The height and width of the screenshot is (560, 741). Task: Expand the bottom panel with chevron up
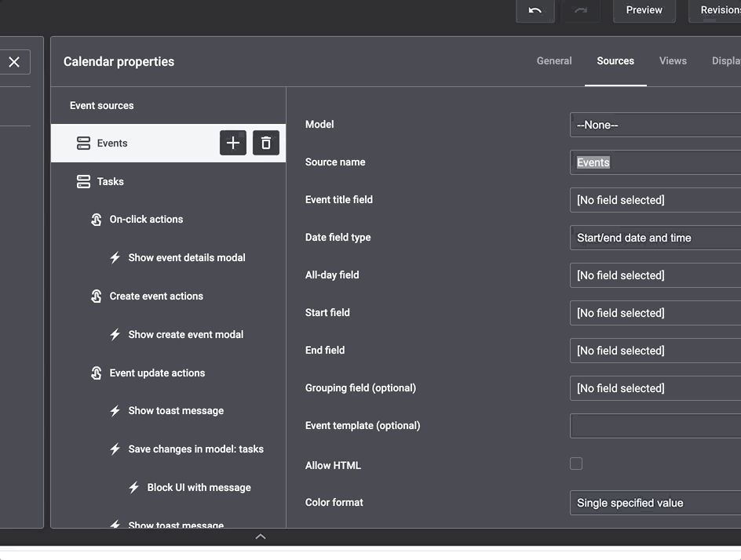pos(261,536)
